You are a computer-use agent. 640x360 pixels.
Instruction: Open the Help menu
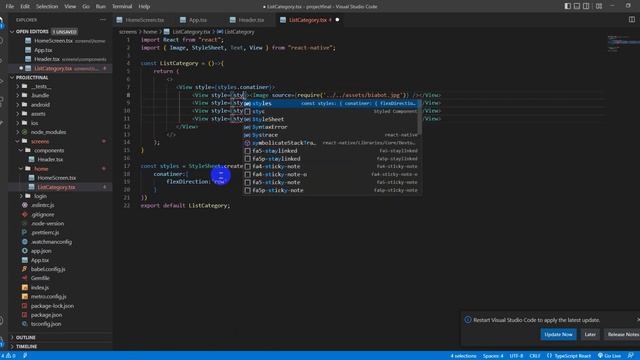(144, 6)
